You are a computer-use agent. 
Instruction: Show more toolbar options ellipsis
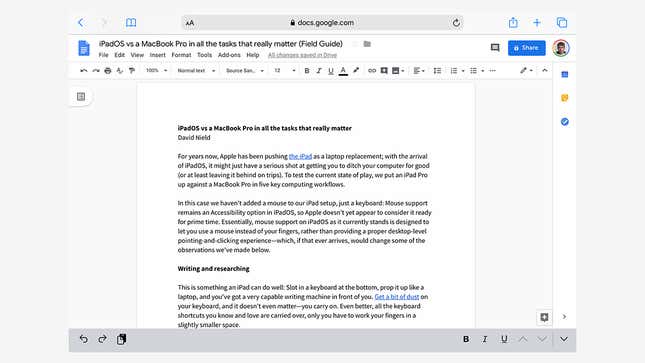coord(492,71)
